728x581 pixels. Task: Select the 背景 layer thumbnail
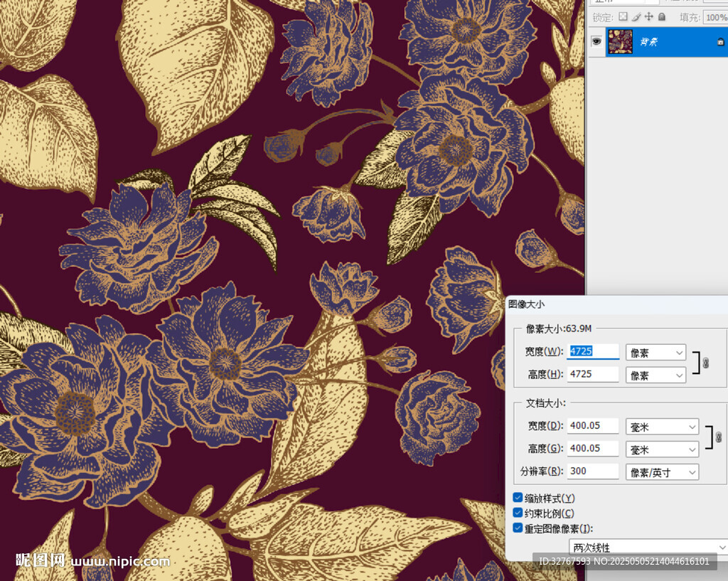point(621,42)
